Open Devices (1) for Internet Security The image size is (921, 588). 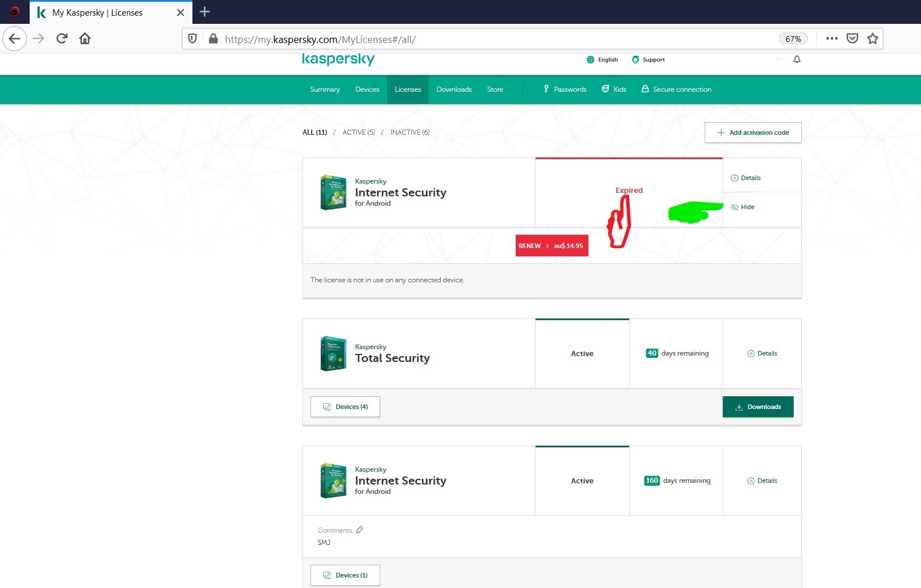click(345, 575)
